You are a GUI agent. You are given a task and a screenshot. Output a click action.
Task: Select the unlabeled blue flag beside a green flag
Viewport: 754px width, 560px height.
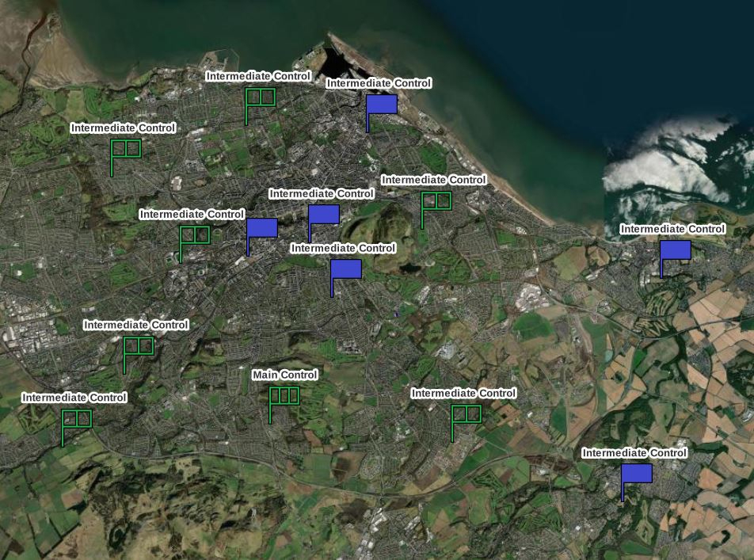[x=261, y=228]
